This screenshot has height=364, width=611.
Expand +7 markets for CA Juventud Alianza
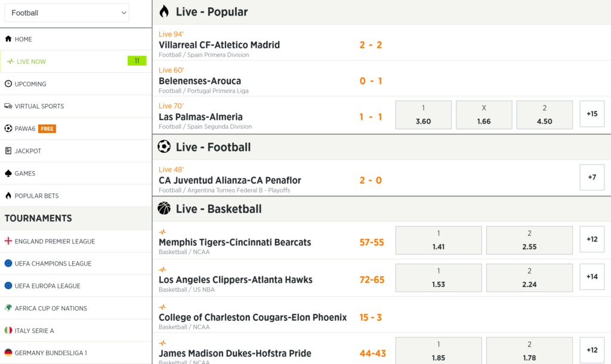point(592,177)
